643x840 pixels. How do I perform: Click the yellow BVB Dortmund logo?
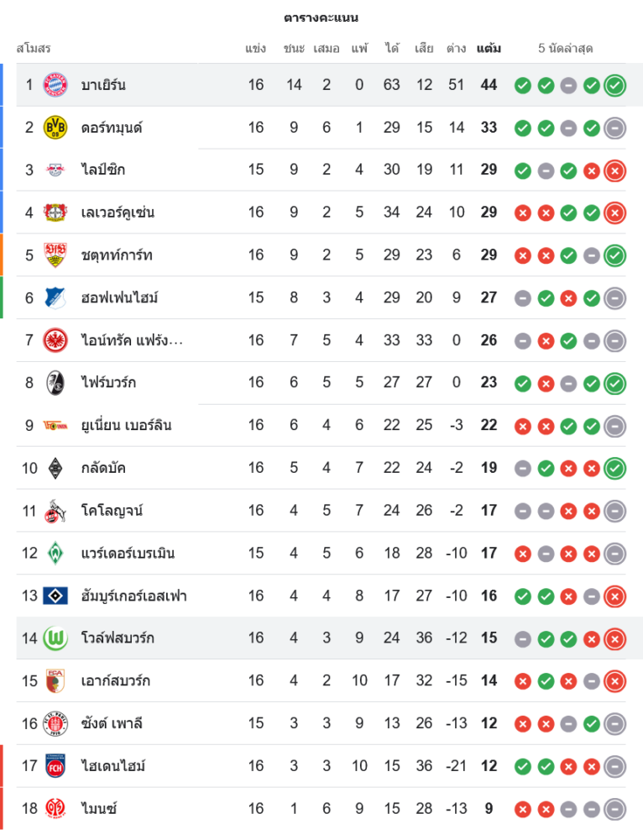click(x=55, y=128)
